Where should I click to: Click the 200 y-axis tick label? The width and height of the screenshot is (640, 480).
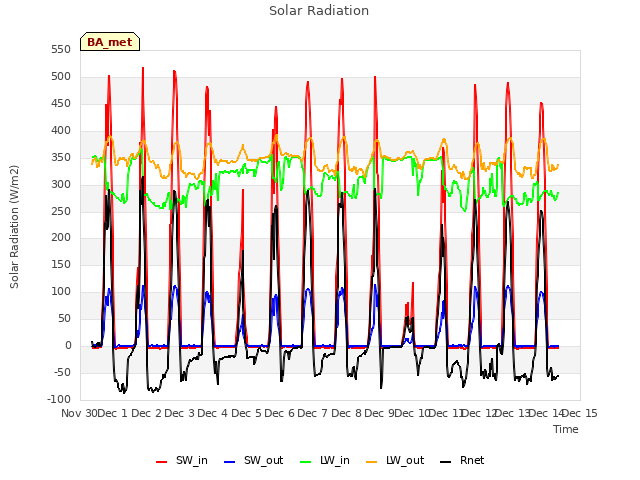[61, 238]
